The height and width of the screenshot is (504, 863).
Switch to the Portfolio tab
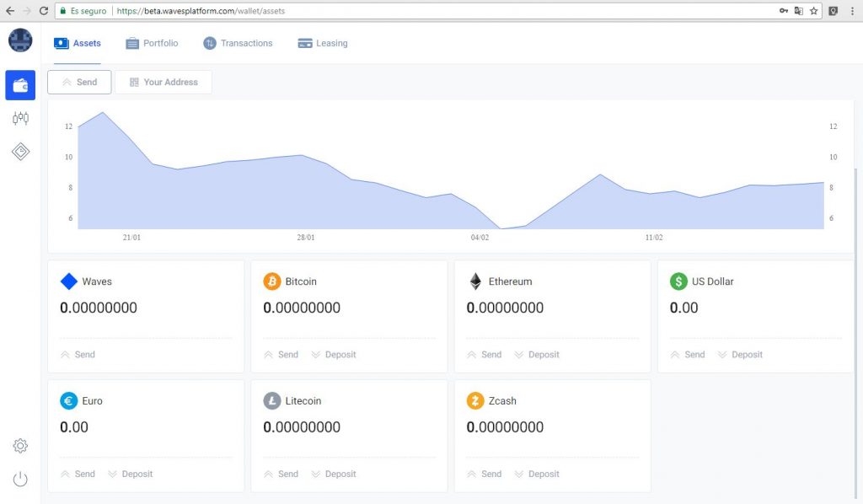152,43
